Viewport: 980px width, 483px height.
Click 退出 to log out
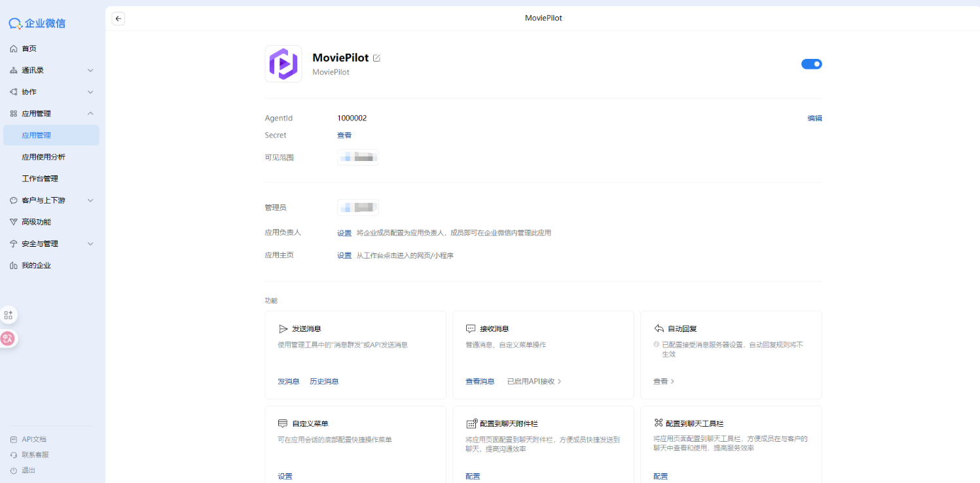point(29,471)
